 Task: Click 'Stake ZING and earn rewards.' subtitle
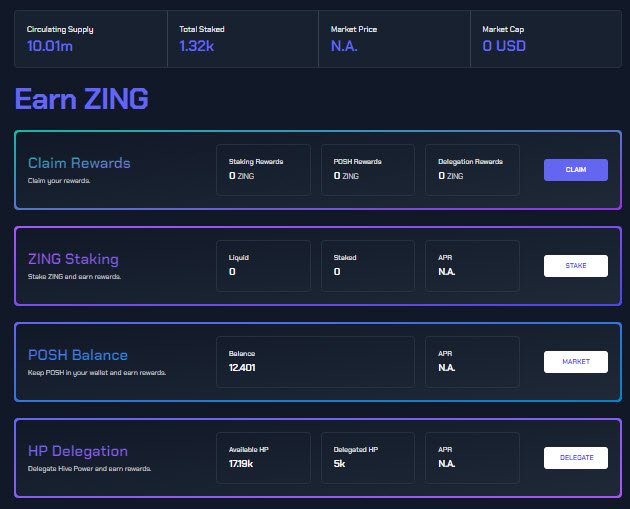click(74, 276)
